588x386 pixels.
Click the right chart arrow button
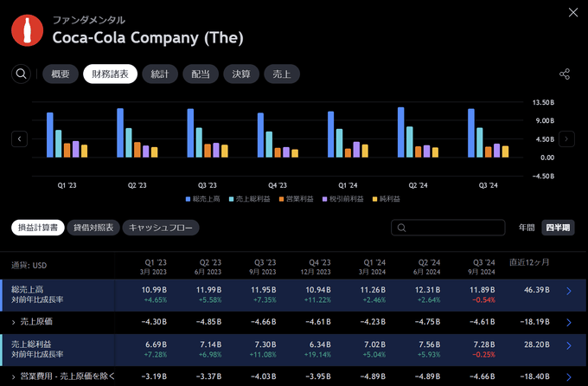coord(566,139)
